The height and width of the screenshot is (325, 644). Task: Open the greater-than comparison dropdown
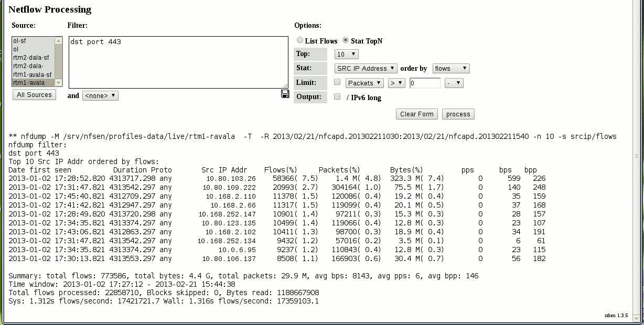(396, 83)
